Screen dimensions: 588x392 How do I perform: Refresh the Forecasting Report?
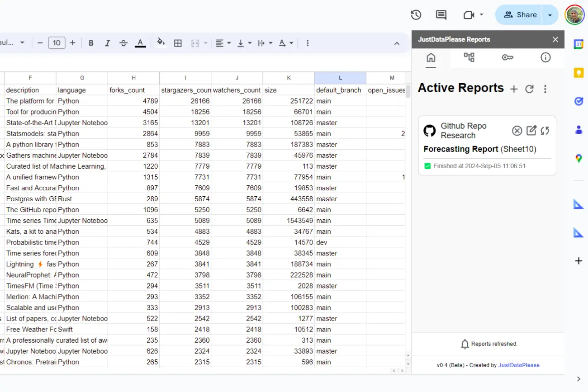[x=545, y=131]
